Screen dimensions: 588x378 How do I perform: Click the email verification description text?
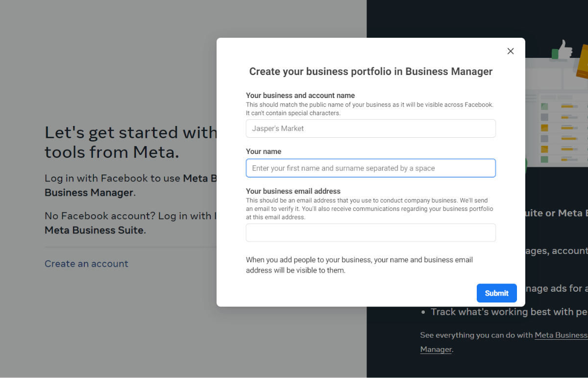369,209
